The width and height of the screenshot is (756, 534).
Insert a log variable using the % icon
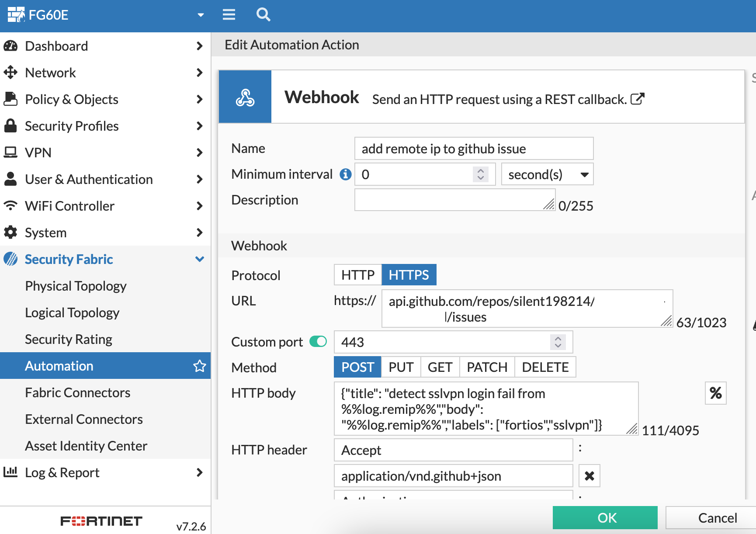coord(715,393)
